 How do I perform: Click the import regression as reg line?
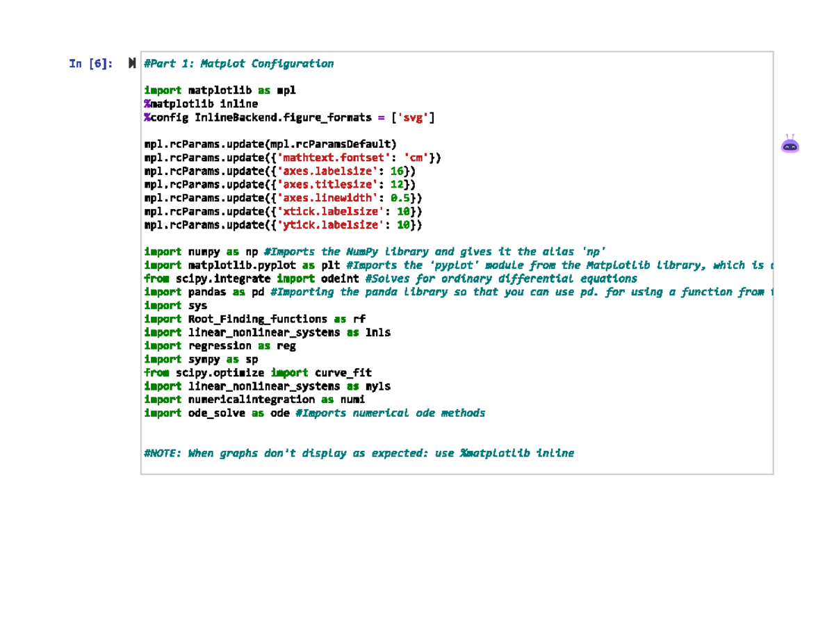(x=219, y=345)
